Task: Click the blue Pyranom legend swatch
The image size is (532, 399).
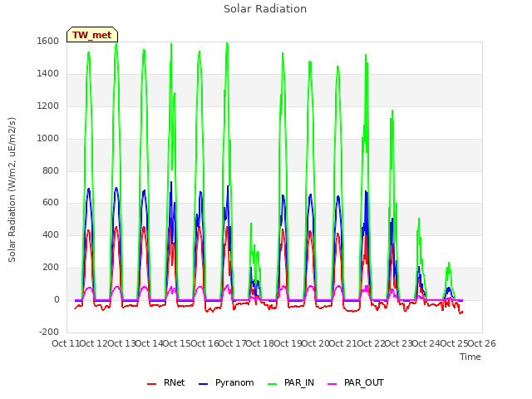Action: (203, 384)
